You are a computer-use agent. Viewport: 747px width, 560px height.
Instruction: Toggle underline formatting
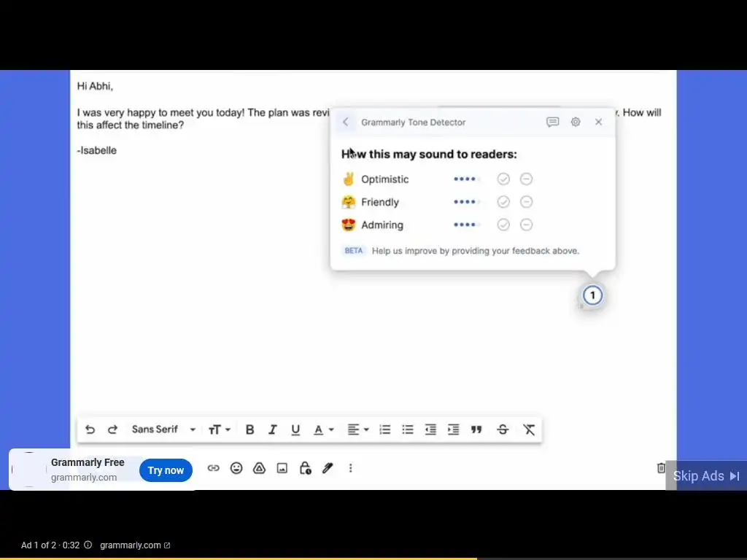pos(295,429)
